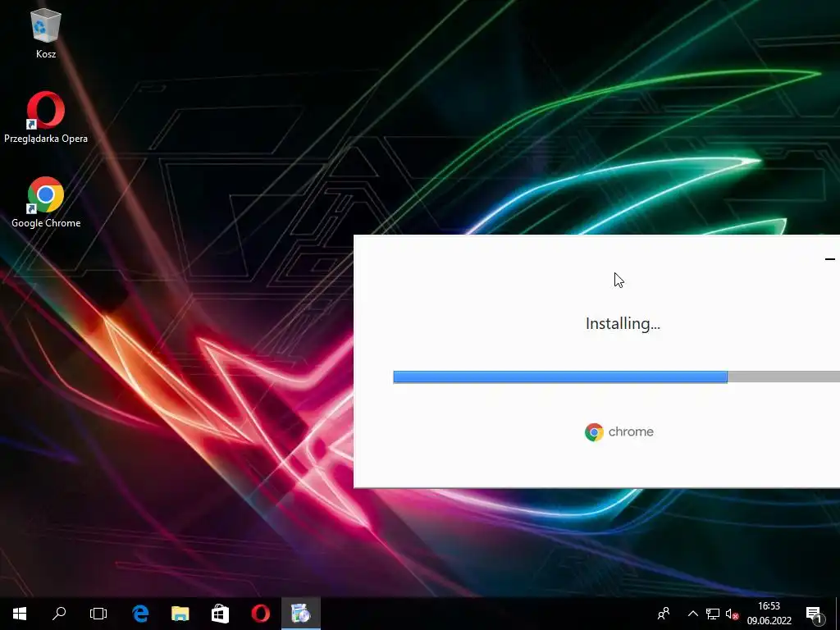Click the blue installation progress bar
The width and height of the screenshot is (840, 630).
[x=560, y=377]
